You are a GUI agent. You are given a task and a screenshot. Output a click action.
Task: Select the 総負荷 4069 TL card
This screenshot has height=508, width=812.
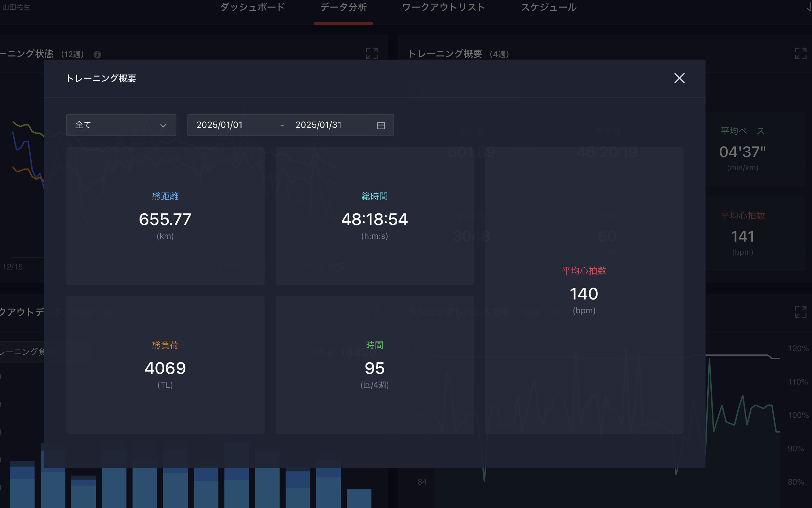pos(165,365)
